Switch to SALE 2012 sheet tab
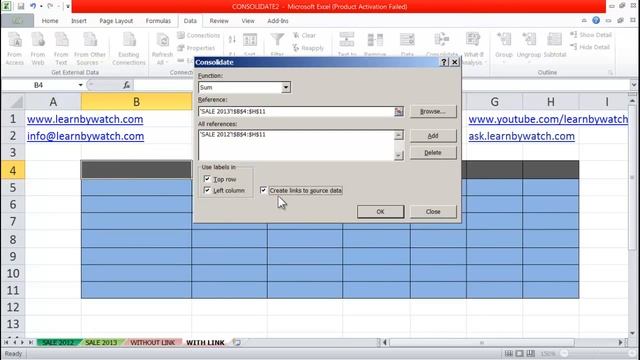Image resolution: width=640 pixels, height=360 pixels. coord(58,342)
